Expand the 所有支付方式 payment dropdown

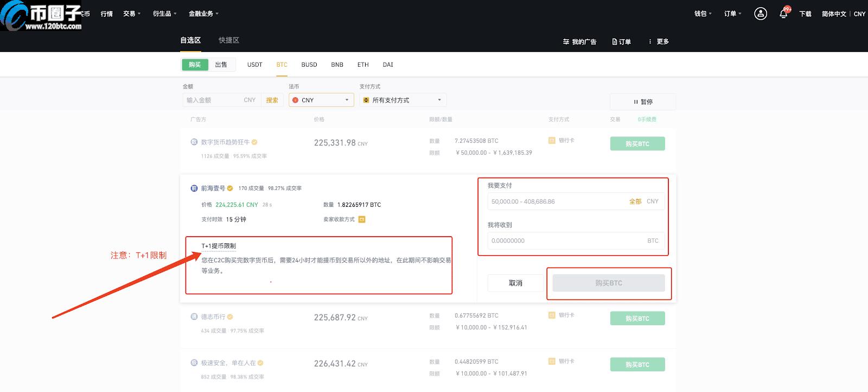tap(403, 100)
